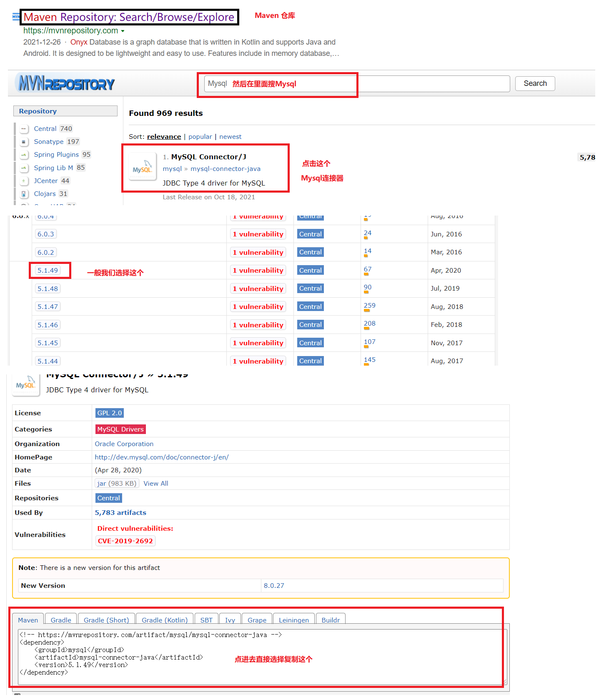Filter by JCenter repository
Image resolution: width=609 pixels, height=700 pixels.
[x=46, y=181]
